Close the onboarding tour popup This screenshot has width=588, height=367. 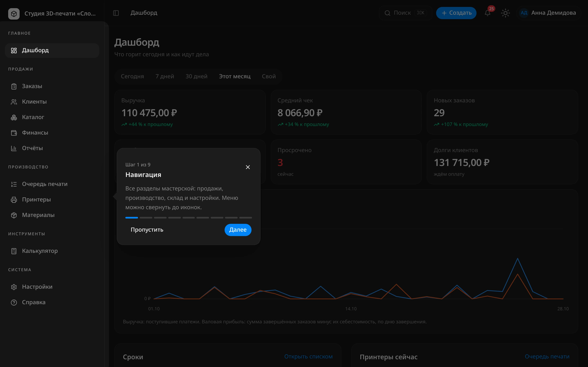click(248, 167)
